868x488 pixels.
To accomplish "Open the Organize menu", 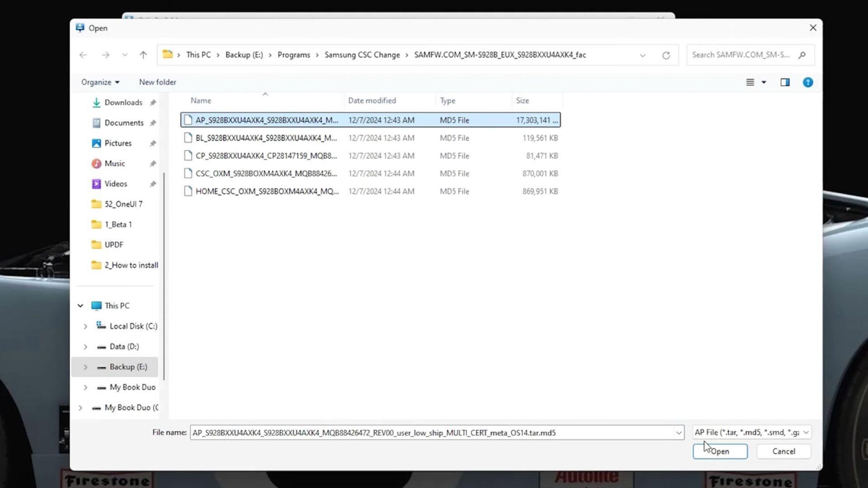I will pyautogui.click(x=100, y=82).
